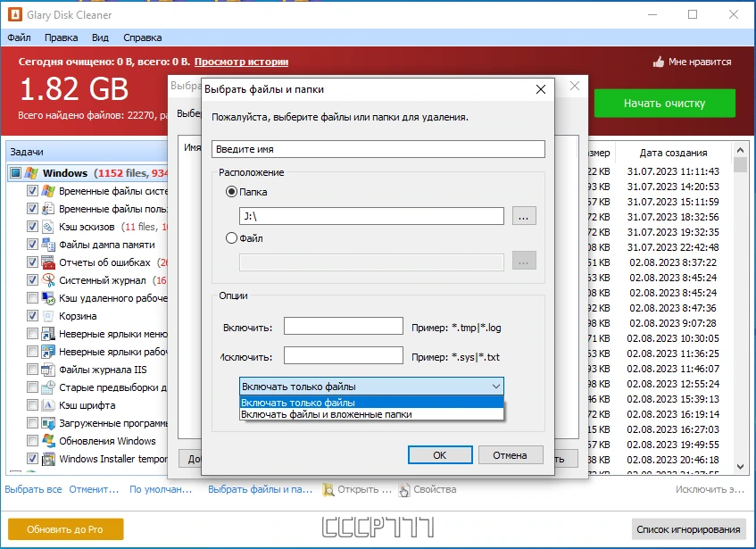The height and width of the screenshot is (549, 756).
Task: Click the По умолчан... link
Action: tap(161, 489)
